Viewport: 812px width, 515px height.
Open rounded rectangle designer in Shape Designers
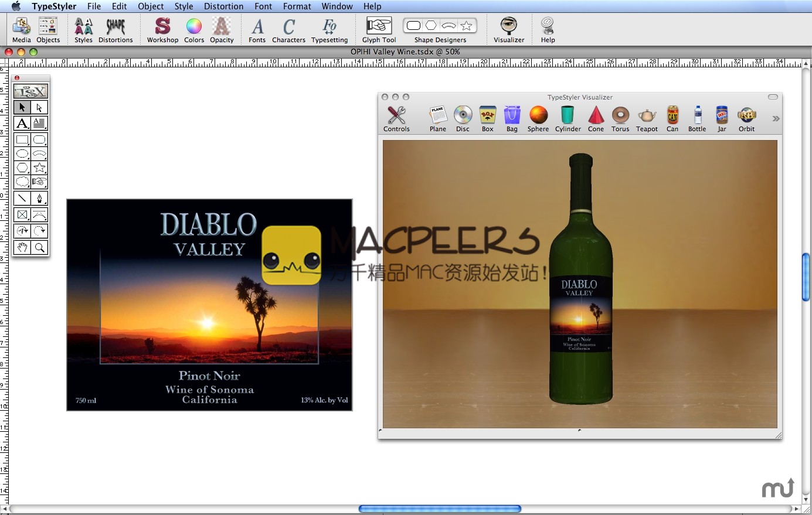coord(413,25)
